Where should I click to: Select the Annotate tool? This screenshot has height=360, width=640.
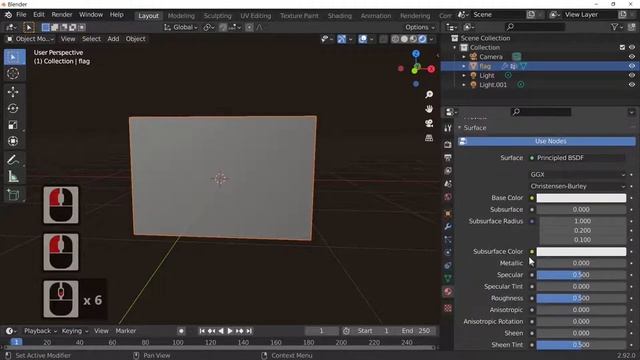pos(13,160)
